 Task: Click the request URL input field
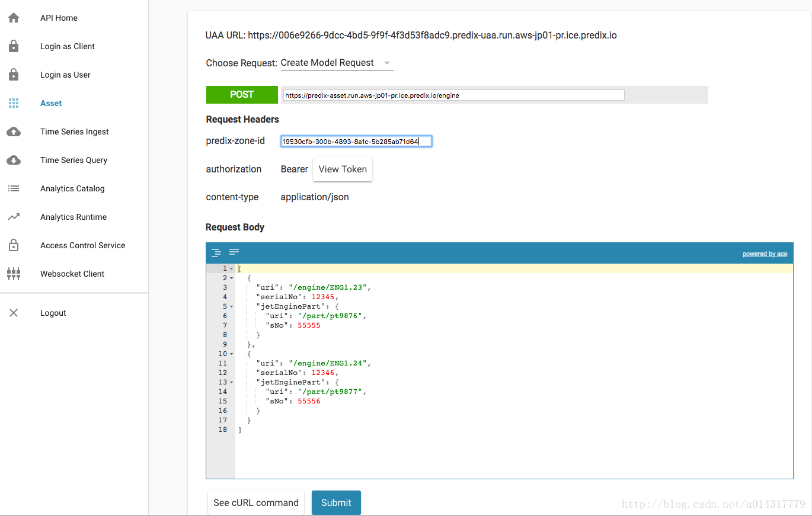(453, 95)
